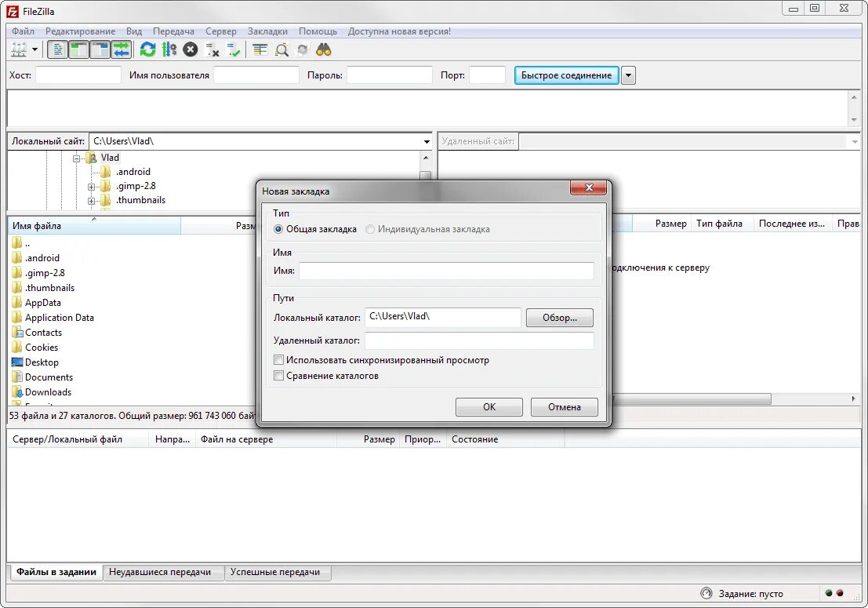Click Доступна новая версия! menu item
868x608 pixels.
(x=399, y=31)
